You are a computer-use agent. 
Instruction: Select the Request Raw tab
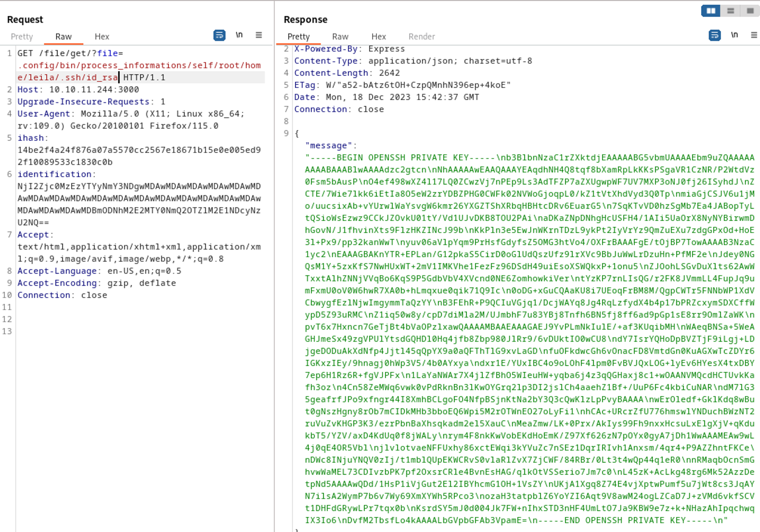[x=63, y=37]
